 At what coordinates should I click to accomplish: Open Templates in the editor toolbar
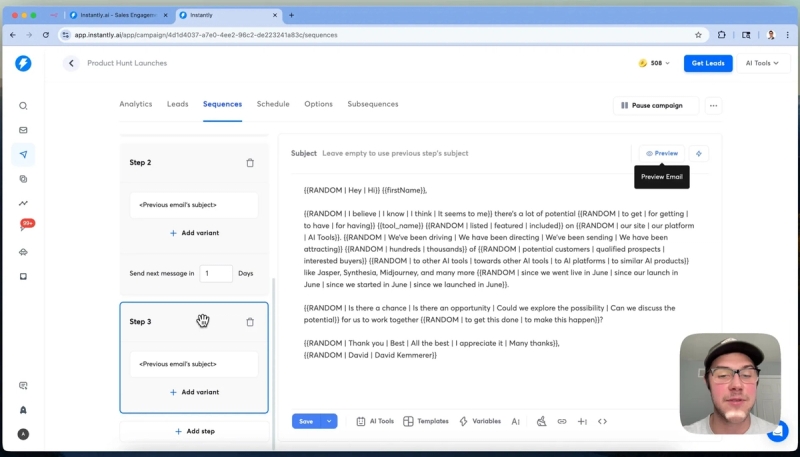click(x=426, y=421)
